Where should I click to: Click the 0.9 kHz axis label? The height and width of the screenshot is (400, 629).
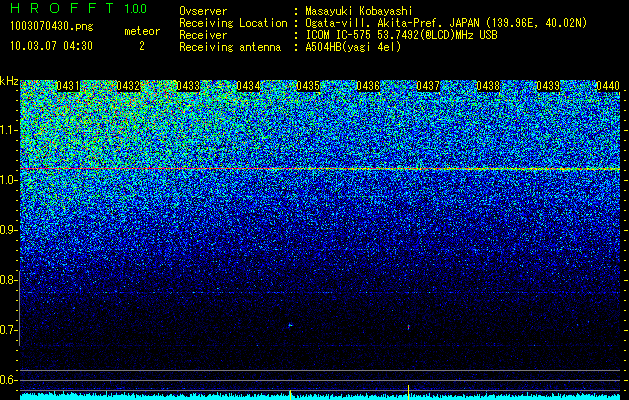(8, 230)
